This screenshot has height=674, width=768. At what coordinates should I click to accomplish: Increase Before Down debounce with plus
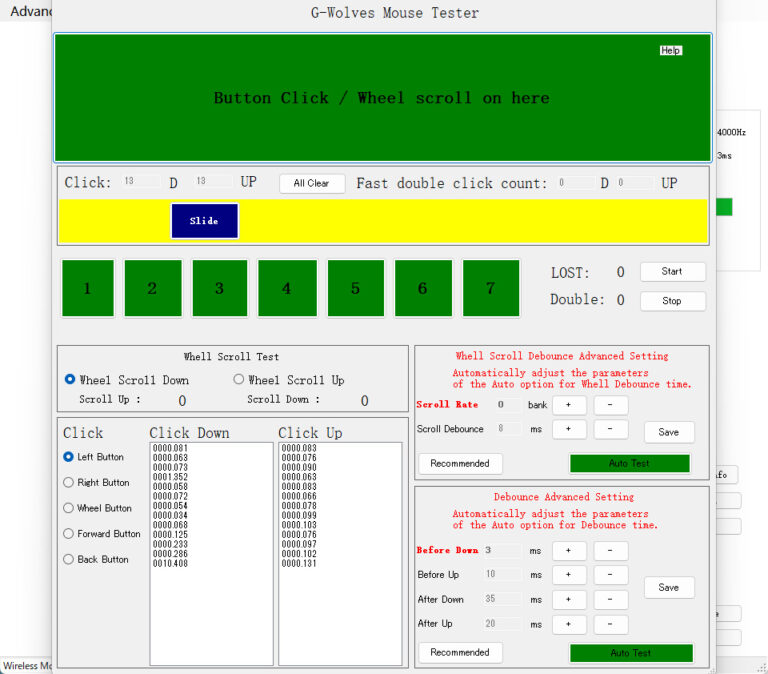coord(569,551)
